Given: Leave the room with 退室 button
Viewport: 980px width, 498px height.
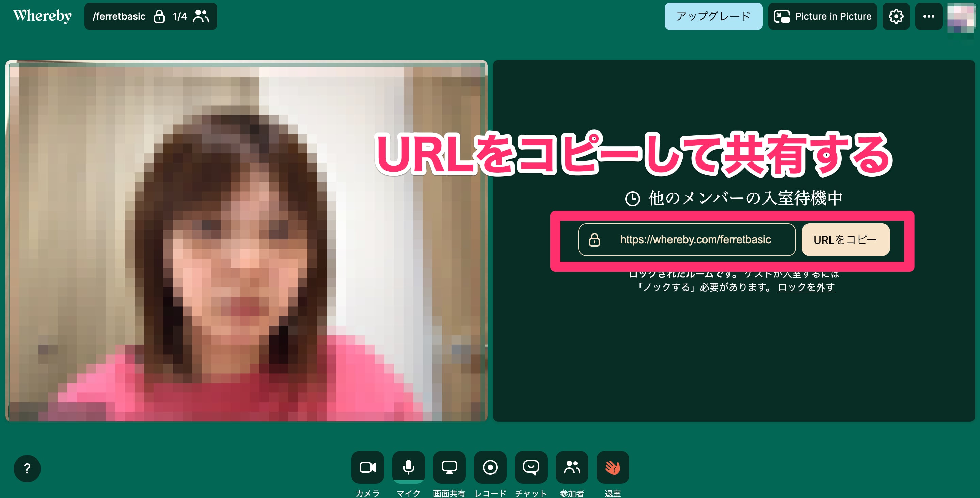Looking at the screenshot, I should coord(613,467).
